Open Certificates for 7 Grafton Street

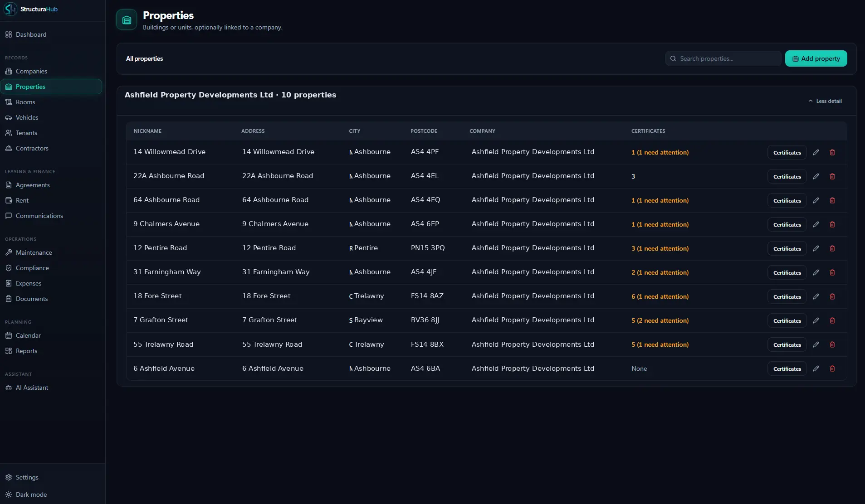pyautogui.click(x=787, y=321)
